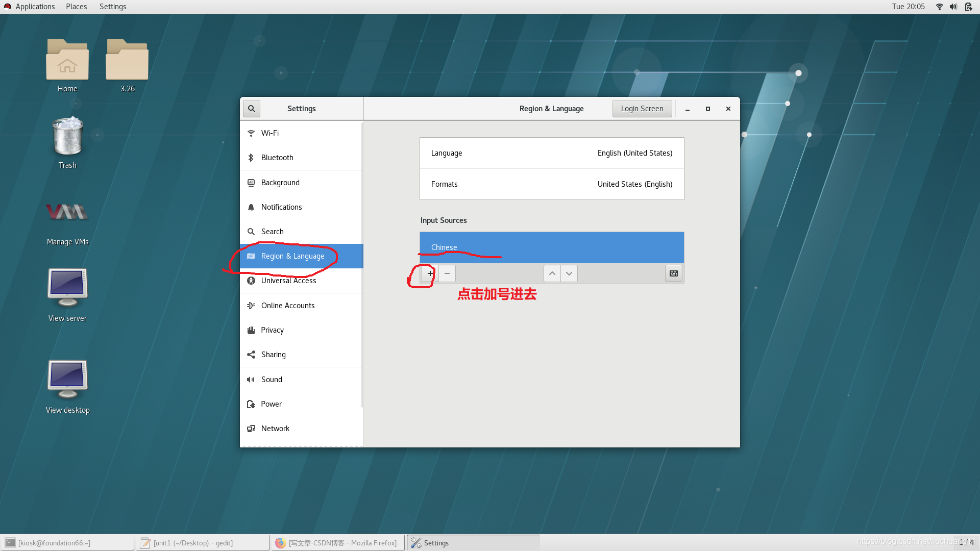
Task: Open the Applications menu
Action: point(35,6)
